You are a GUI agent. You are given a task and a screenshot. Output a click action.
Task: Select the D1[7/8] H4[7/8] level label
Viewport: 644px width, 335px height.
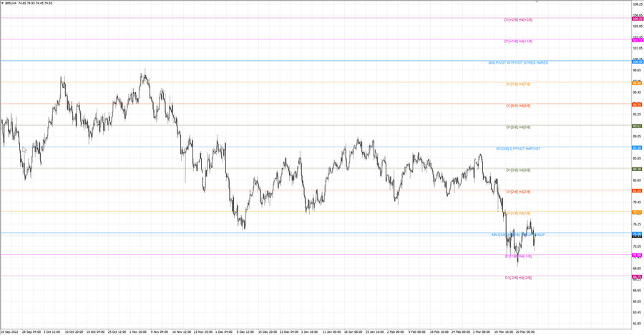pyautogui.click(x=518, y=84)
